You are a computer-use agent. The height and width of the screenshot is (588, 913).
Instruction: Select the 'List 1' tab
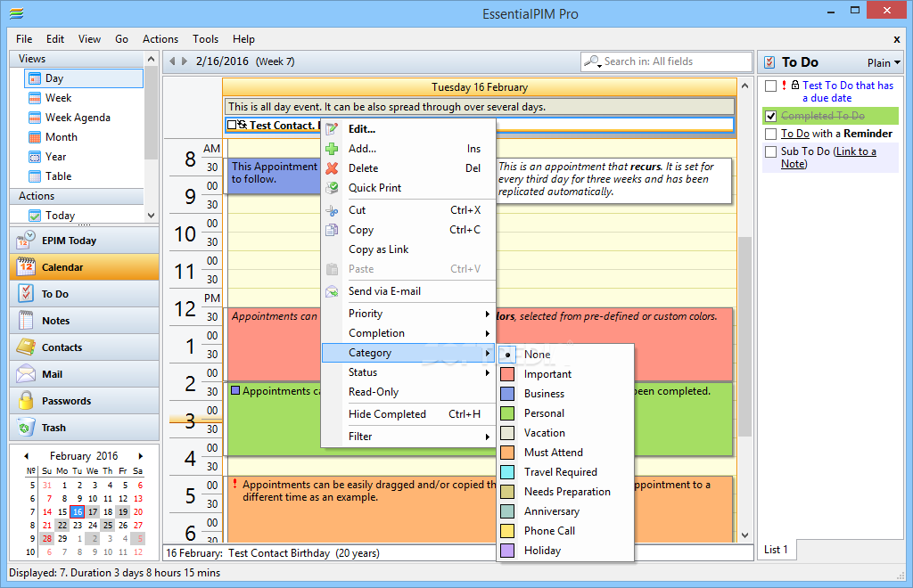[775, 550]
